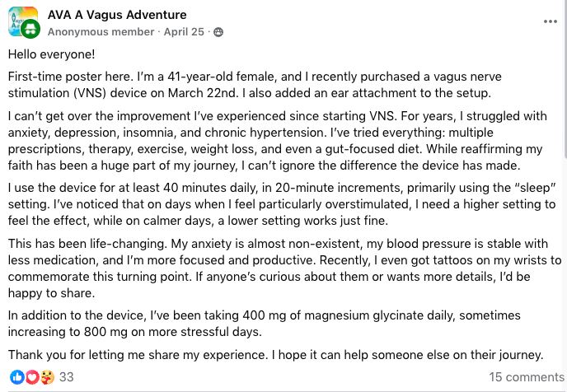
Task: Open the AVA A Vagus Adventure group name
Action: 117,15
